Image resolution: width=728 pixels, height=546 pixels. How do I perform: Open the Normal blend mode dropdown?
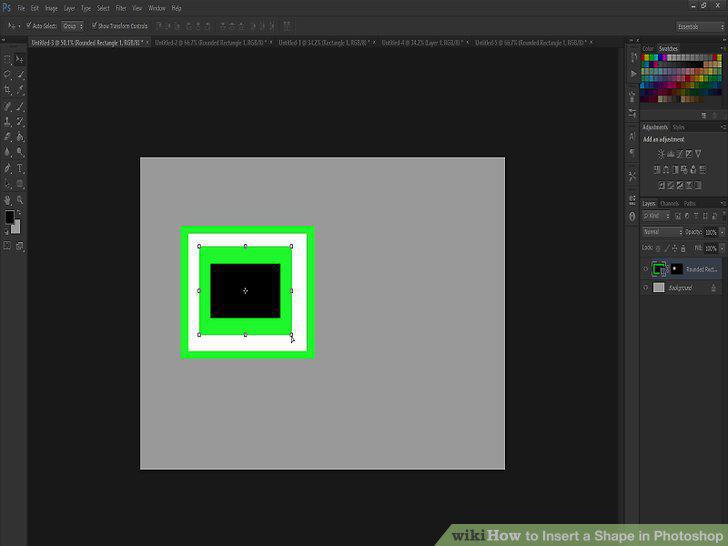coord(663,232)
